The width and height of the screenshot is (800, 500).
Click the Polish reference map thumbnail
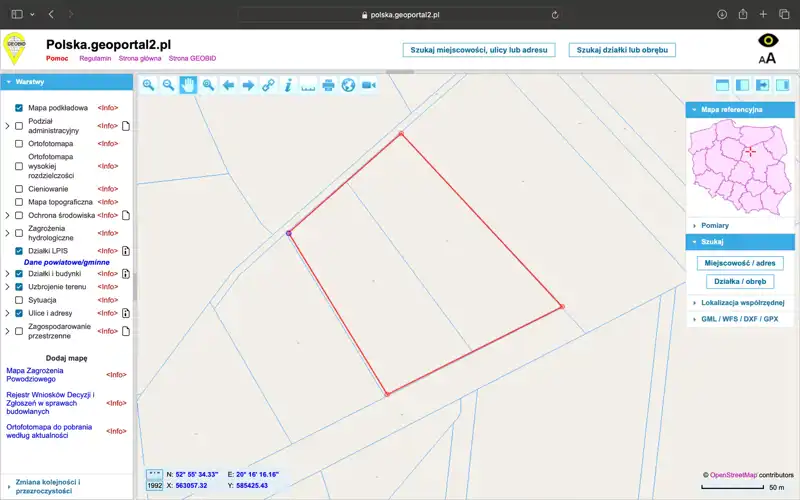pyautogui.click(x=739, y=164)
